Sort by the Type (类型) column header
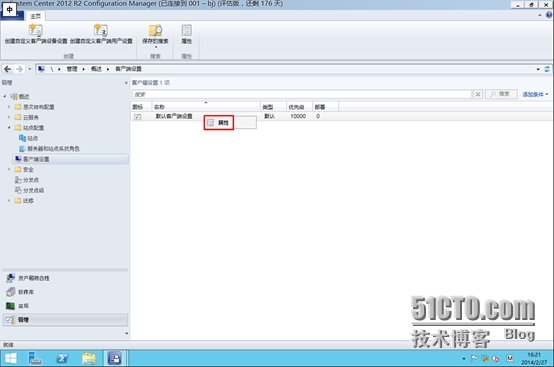The height and width of the screenshot is (367, 554). [x=273, y=107]
